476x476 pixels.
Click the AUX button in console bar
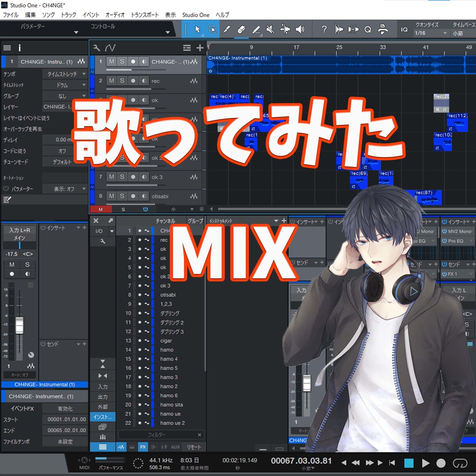tap(175, 447)
